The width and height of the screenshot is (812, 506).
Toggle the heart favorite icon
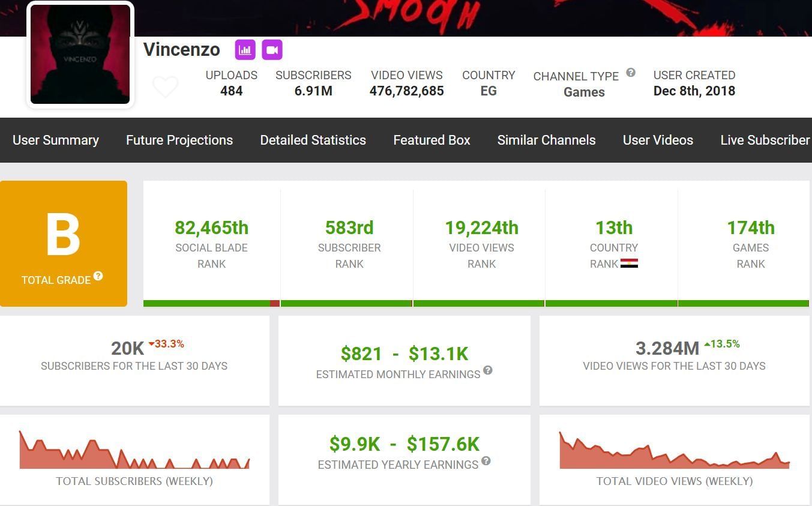click(165, 87)
